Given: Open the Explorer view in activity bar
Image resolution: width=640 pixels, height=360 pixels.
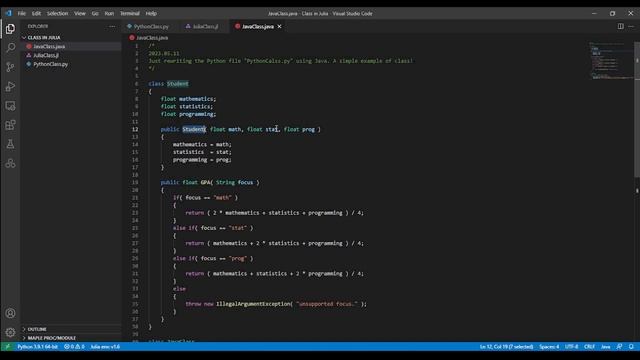Looking at the screenshot, I should pyautogui.click(x=10, y=29).
